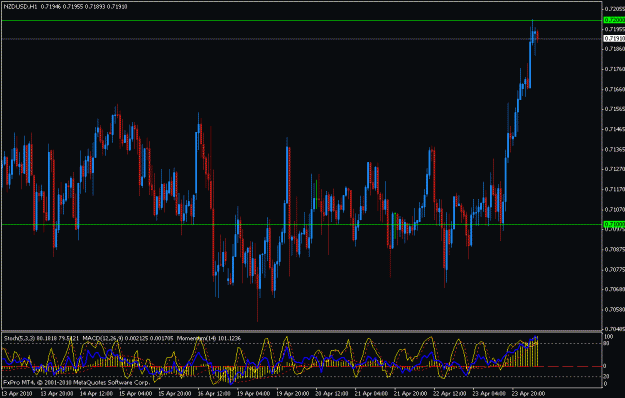Click the 0.71860 price axis label

(x=615, y=49)
